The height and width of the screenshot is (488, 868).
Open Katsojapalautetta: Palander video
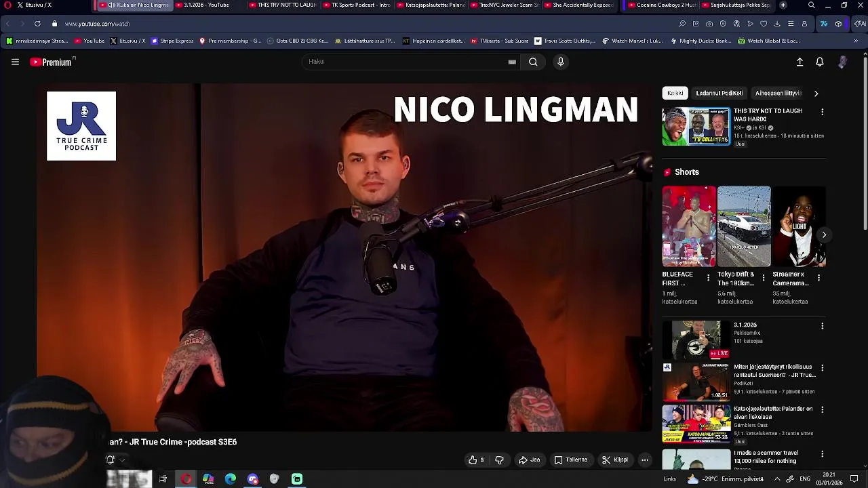coord(696,424)
